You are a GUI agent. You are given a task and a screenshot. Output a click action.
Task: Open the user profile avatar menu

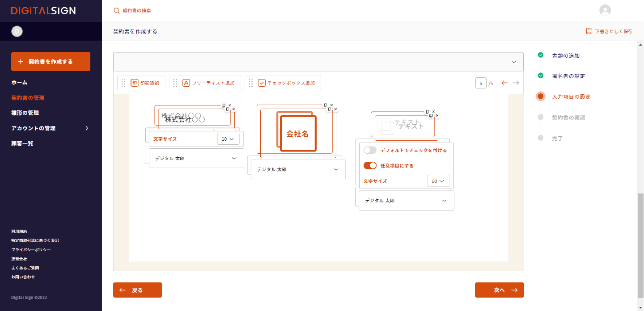coord(605,10)
